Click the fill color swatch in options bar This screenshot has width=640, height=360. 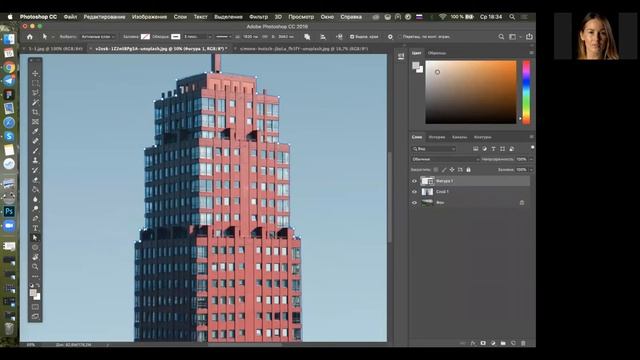[145, 37]
